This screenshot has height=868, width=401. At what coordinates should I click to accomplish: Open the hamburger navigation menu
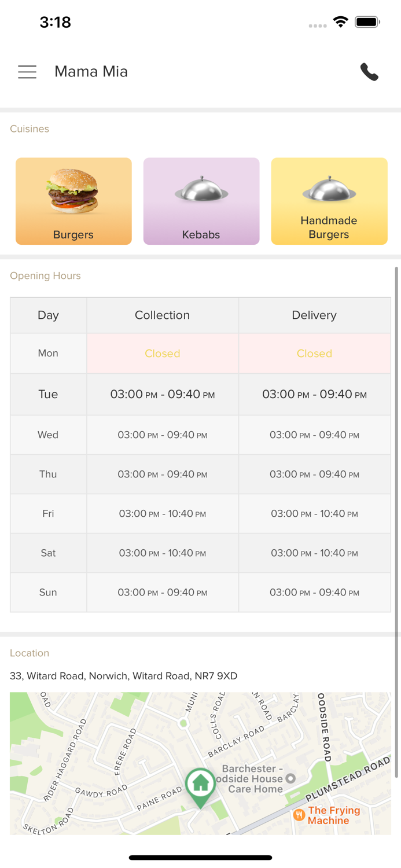pyautogui.click(x=27, y=72)
